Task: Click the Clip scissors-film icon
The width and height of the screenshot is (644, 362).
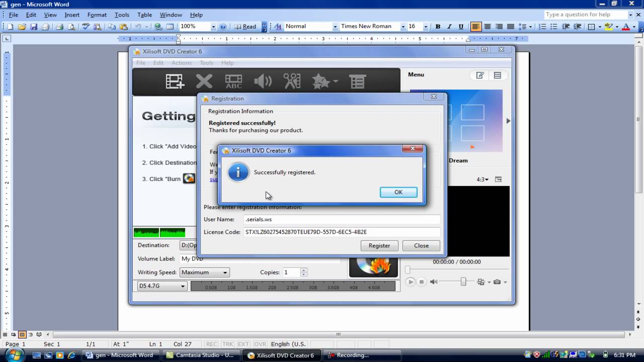Action: click(292, 81)
